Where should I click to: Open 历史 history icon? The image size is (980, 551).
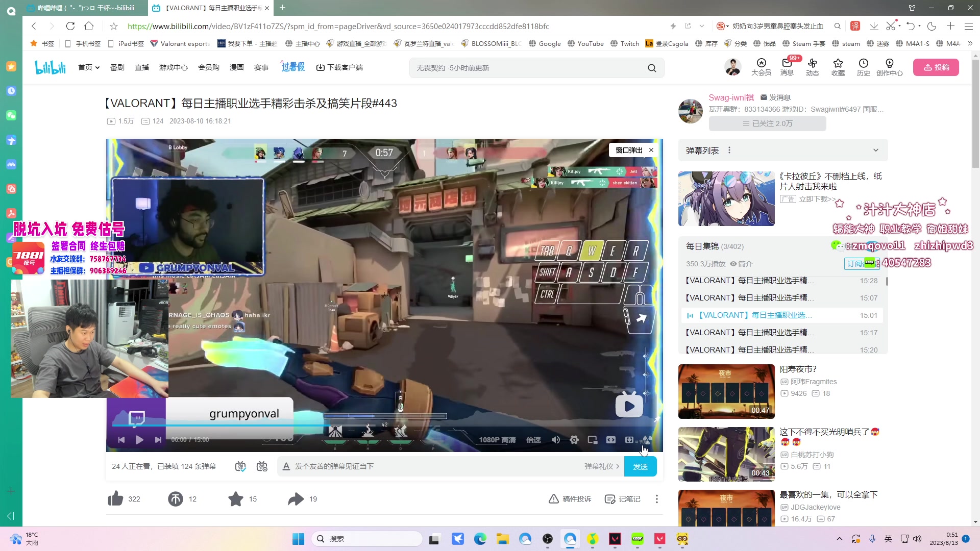tap(864, 67)
